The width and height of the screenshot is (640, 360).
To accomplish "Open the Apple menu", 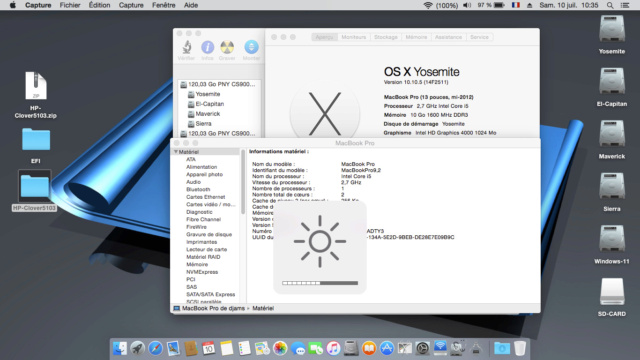I will (x=13, y=5).
